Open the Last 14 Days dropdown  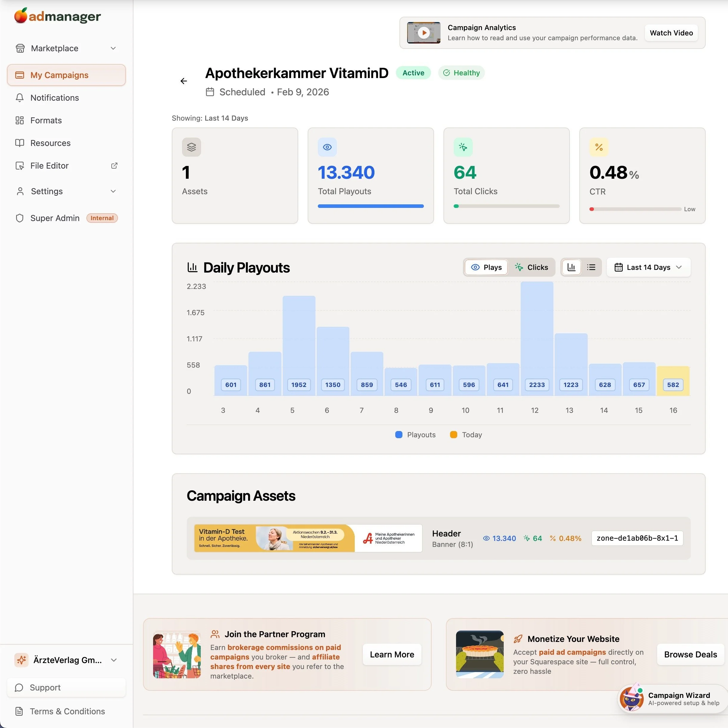[x=648, y=267]
